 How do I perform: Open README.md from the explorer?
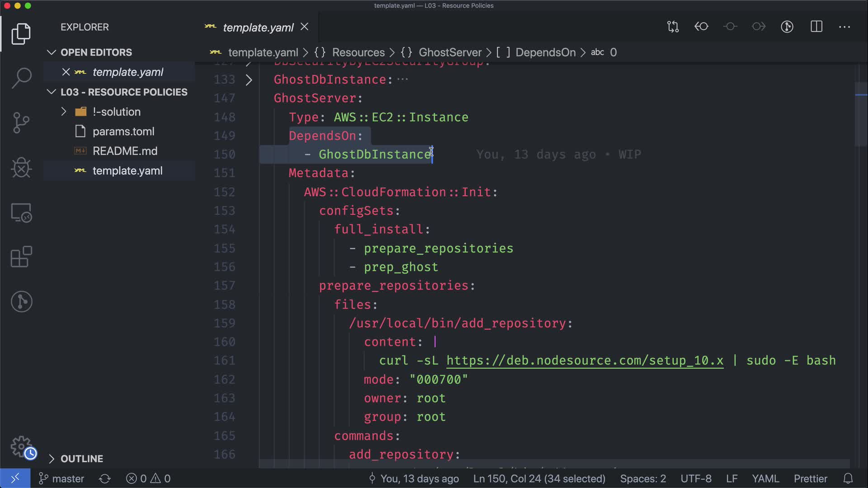coord(125,151)
